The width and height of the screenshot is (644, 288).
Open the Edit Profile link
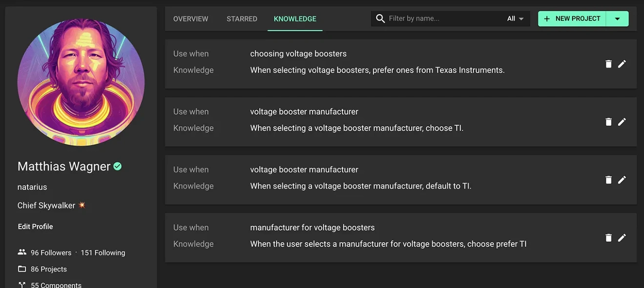click(35, 226)
